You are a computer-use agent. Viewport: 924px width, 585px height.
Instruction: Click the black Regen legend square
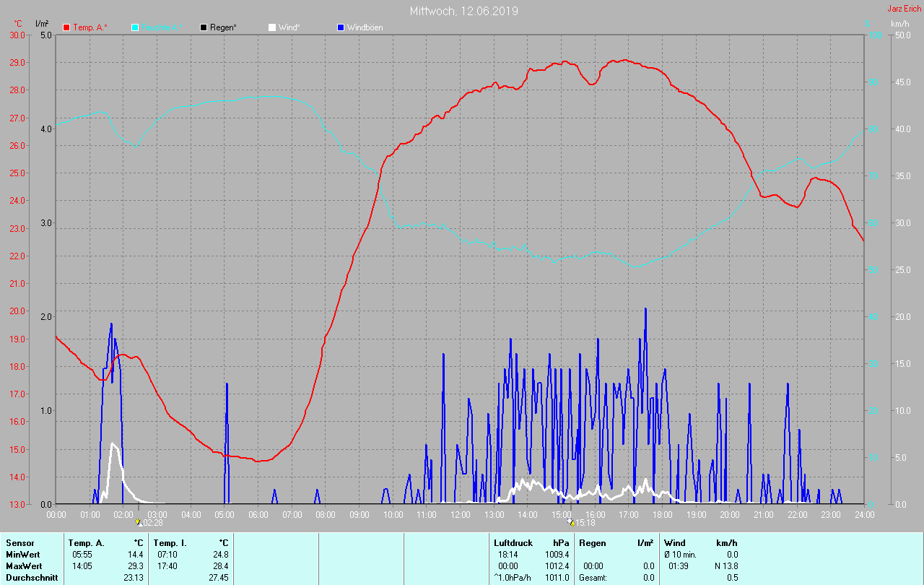pos(204,27)
